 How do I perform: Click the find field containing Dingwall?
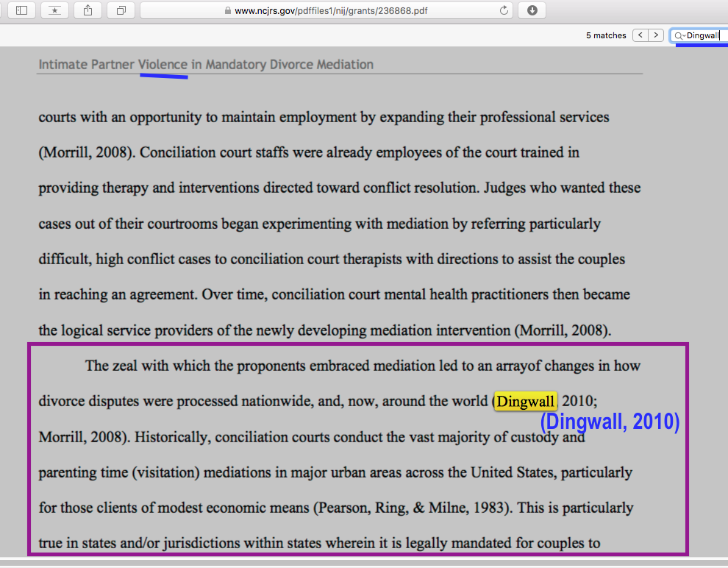pos(704,35)
